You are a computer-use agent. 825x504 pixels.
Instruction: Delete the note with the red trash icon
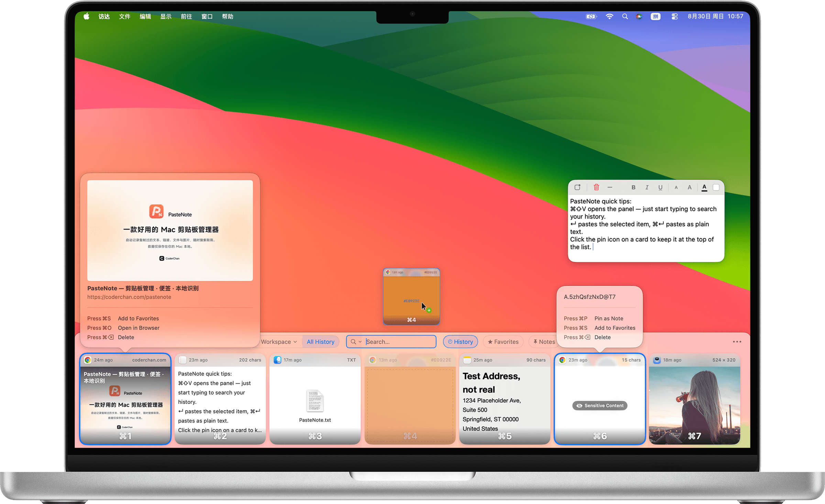click(x=596, y=187)
